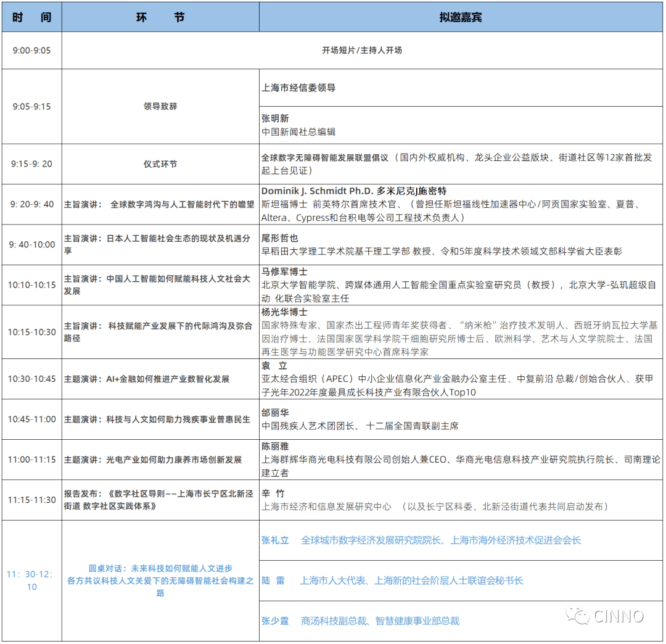Select the 时间 column header
Screen dimensions: 666x644
(x=31, y=17)
